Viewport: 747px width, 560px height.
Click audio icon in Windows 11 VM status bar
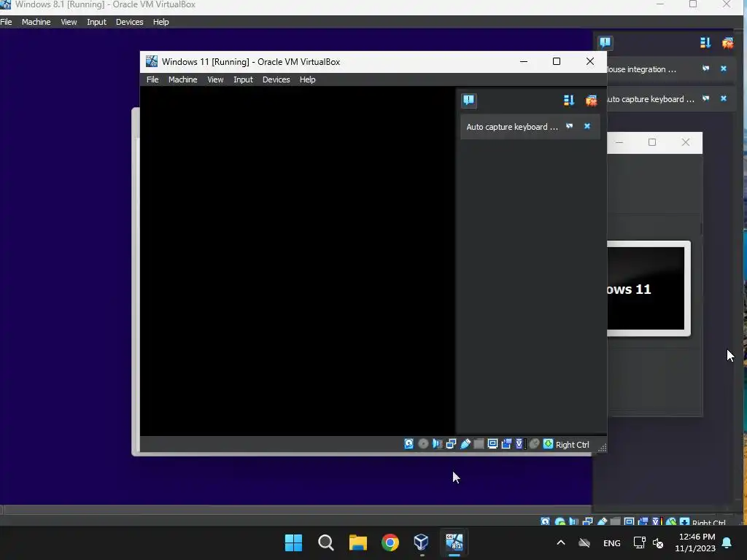[x=438, y=444]
